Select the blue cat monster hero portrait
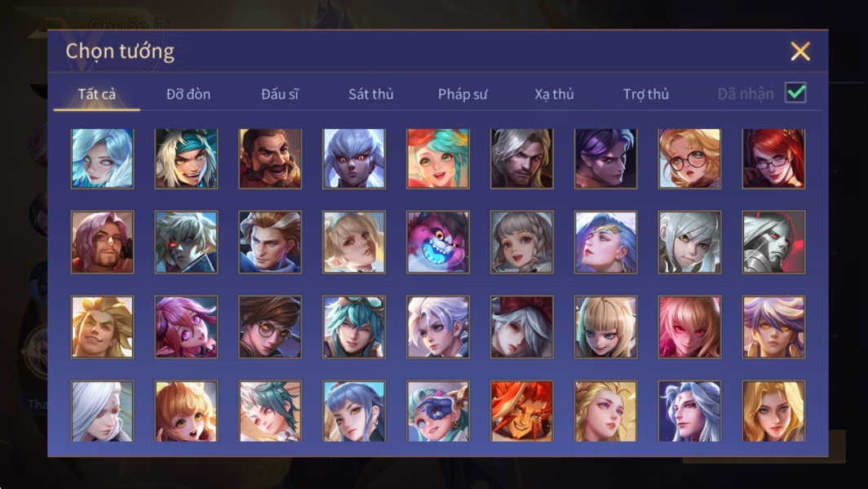Screen dimensions: 868x489 tap(438, 242)
